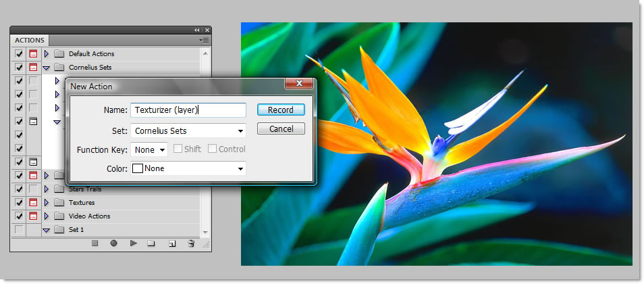Tick the Control checkbox in New Action
The image size is (644, 284).
pyautogui.click(x=213, y=149)
